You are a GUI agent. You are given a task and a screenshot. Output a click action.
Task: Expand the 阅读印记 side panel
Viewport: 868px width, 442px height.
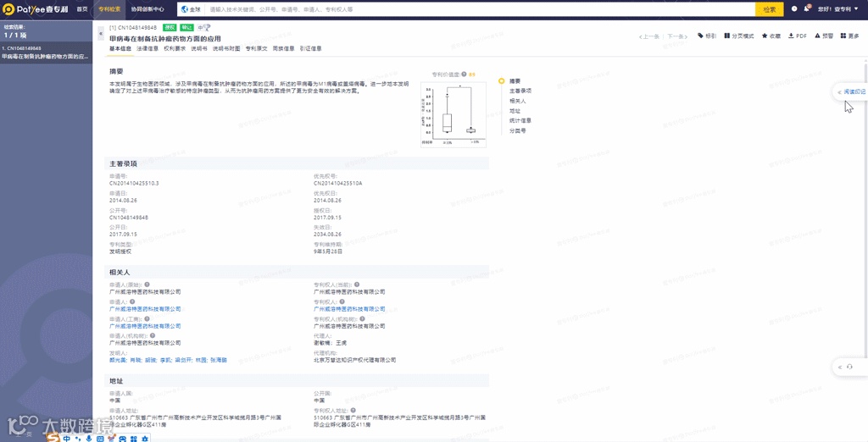click(851, 91)
